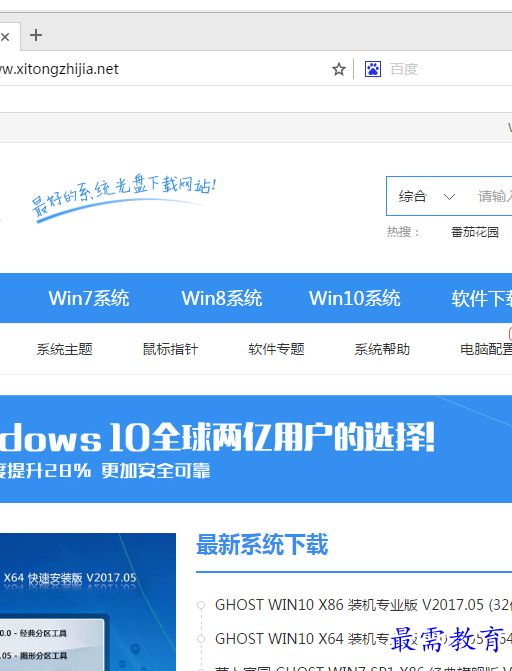Go to the Win8系统 section
512x671 pixels.
coord(222,298)
